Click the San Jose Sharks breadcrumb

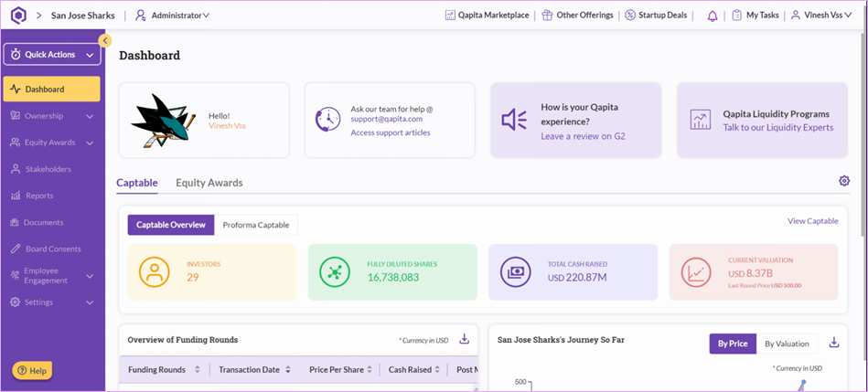83,16
